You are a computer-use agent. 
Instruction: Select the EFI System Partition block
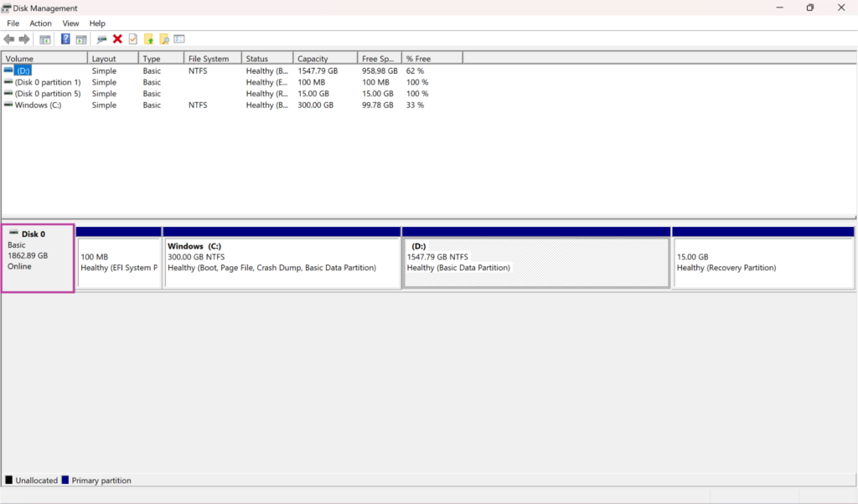coord(120,261)
